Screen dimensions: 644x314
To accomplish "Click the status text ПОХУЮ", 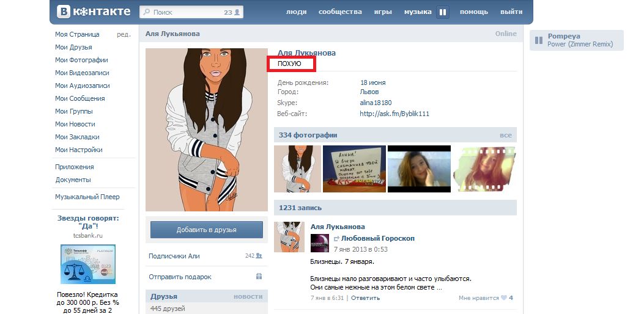I will (x=289, y=64).
